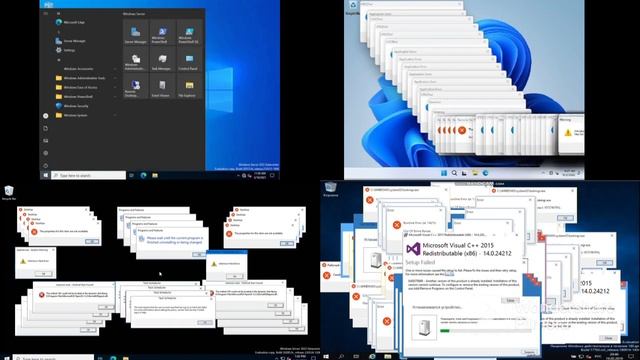Open Edge on the Russian desktop taskbar

click(x=372, y=356)
